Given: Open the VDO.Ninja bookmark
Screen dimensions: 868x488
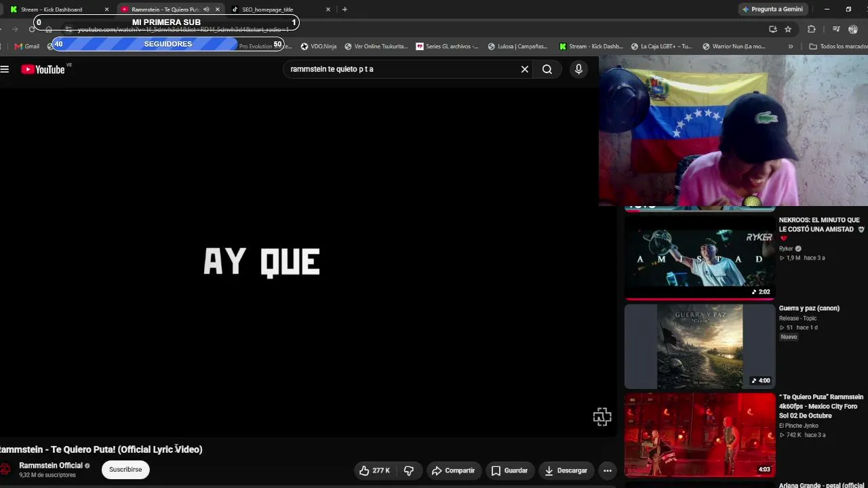Looking at the screenshot, I should [319, 46].
